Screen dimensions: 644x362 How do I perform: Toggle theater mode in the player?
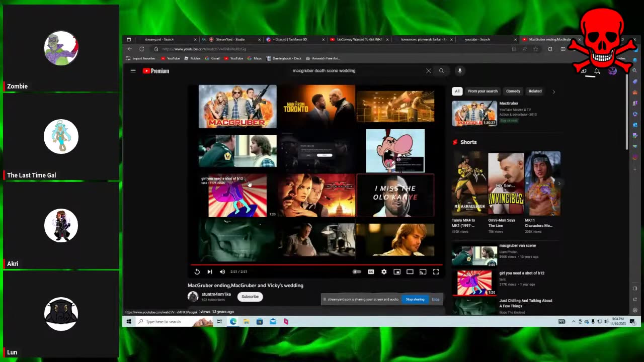pos(410,271)
